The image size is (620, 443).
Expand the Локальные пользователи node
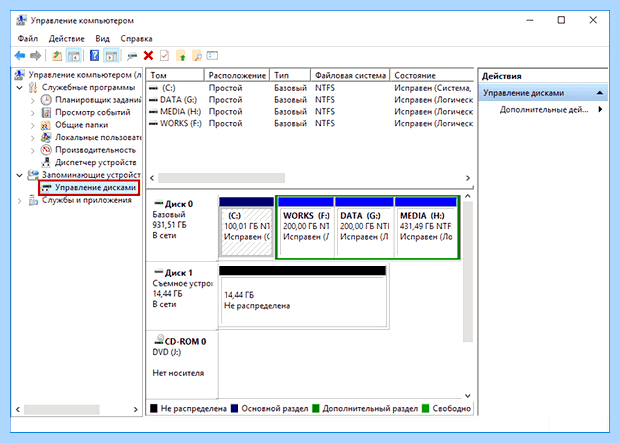(33, 138)
